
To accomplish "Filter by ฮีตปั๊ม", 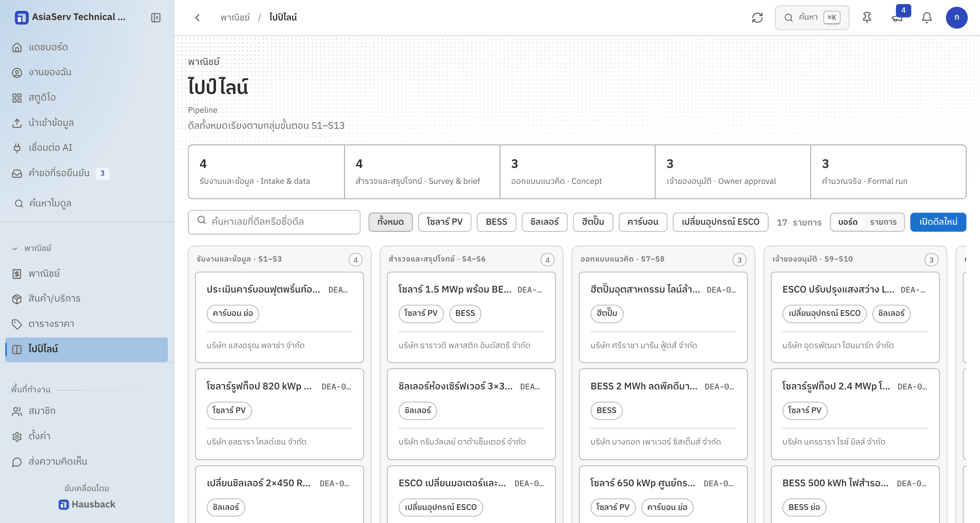I will click(x=593, y=222).
